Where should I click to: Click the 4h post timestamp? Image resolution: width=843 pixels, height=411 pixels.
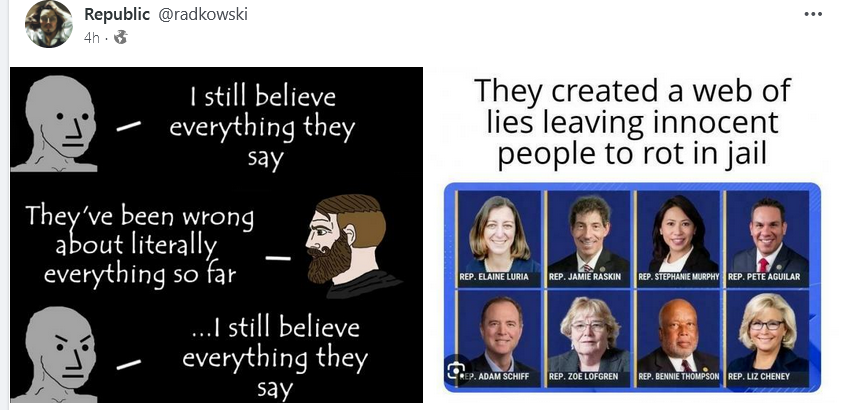tap(91, 38)
